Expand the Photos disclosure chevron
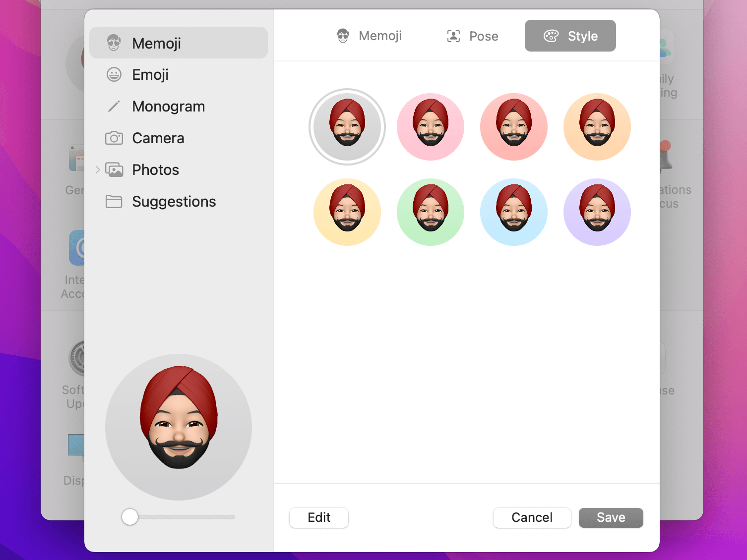 (97, 169)
